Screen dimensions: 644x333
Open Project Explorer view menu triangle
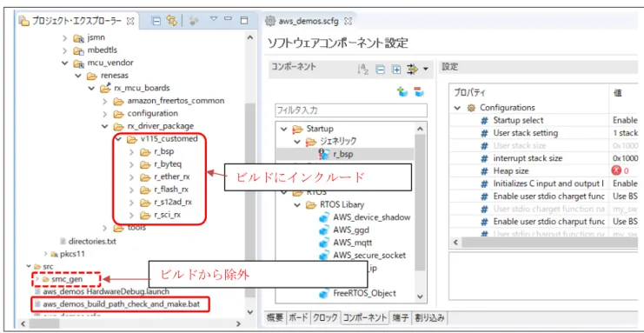point(214,19)
